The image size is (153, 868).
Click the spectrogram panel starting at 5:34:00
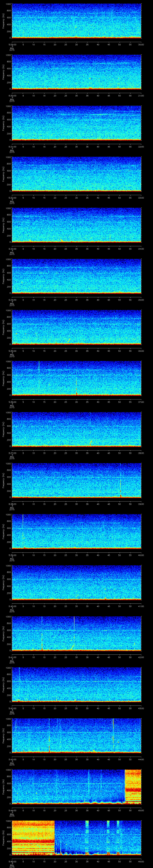pos(76,276)
